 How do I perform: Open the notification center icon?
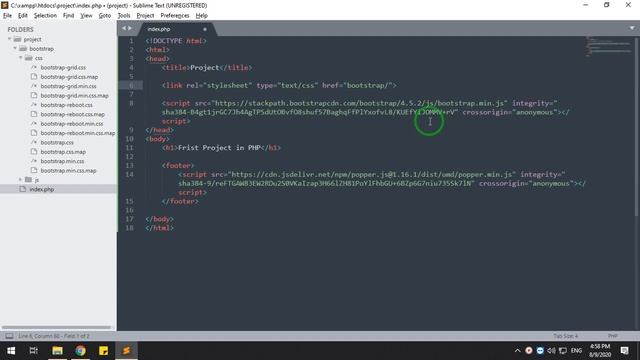click(x=624, y=351)
